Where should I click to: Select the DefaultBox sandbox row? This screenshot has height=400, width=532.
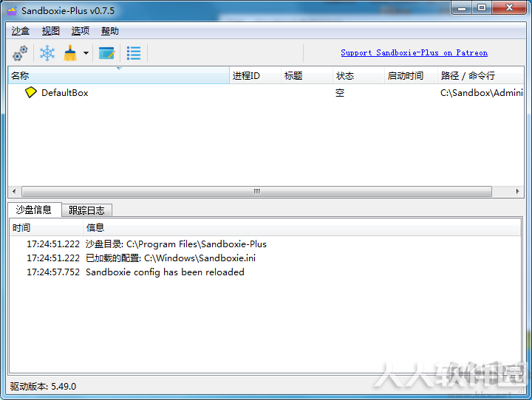click(x=266, y=92)
